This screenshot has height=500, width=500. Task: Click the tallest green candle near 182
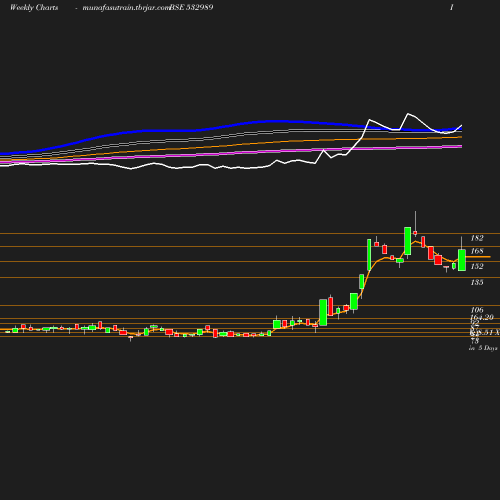(407, 241)
